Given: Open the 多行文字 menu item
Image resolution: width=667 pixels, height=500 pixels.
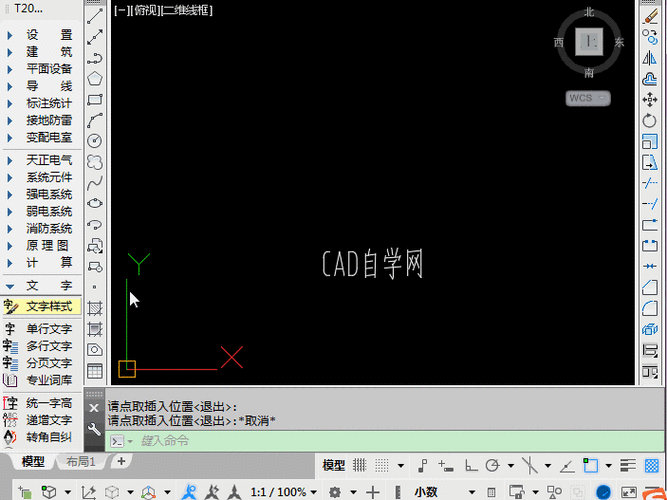Looking at the screenshot, I should click(41, 346).
